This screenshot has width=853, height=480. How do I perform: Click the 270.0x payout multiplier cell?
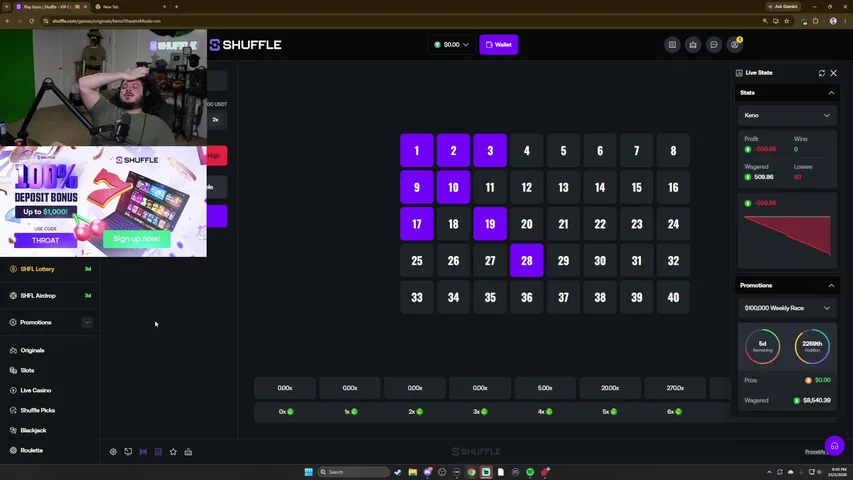click(x=675, y=388)
